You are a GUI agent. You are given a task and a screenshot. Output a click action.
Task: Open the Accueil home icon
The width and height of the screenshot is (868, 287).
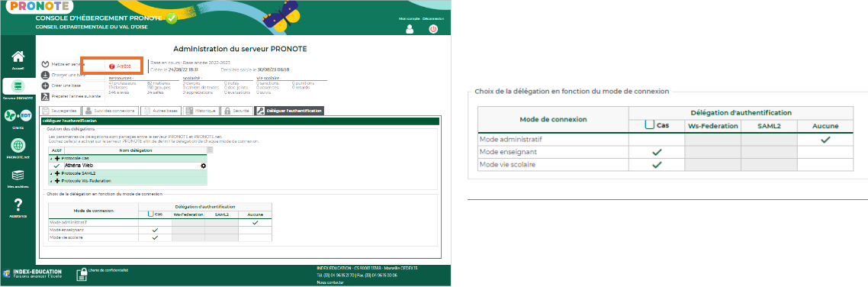pos(18,57)
